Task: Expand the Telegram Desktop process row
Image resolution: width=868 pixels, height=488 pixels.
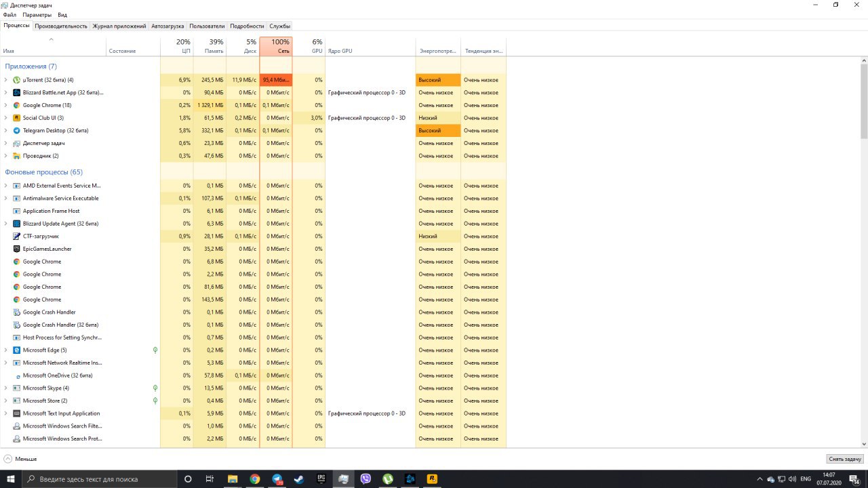Action: click(6, 130)
